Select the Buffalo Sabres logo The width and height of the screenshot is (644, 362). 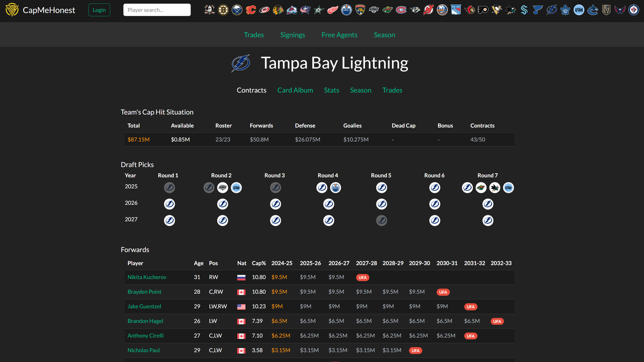[x=237, y=10]
